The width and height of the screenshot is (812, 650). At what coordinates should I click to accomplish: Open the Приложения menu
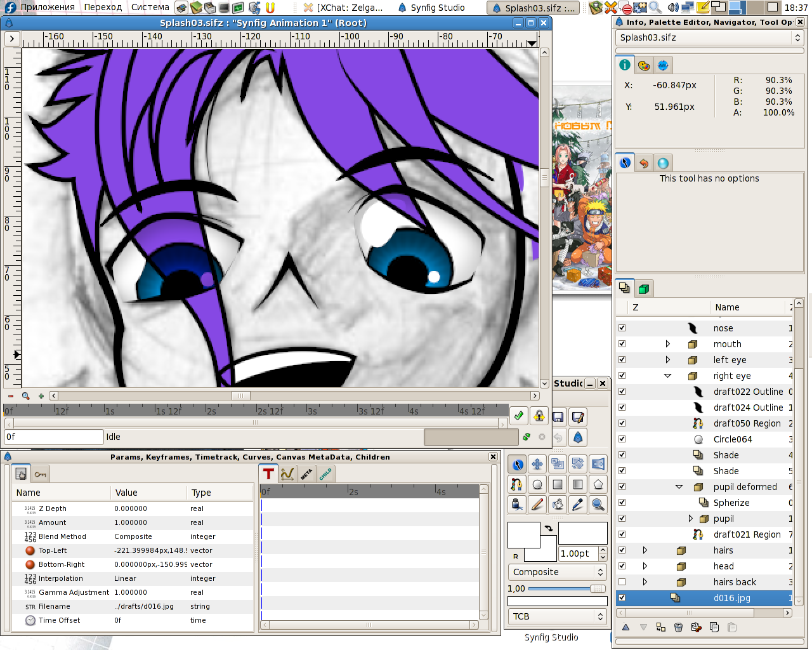click(x=48, y=8)
